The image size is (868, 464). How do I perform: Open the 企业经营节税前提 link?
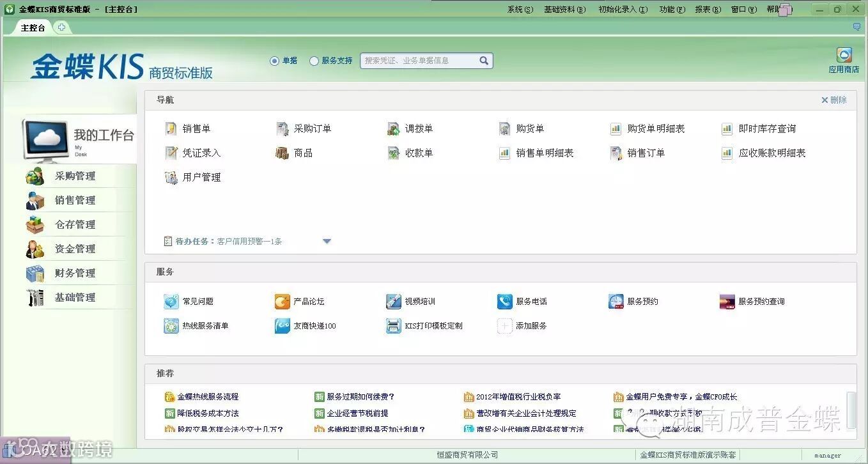(x=357, y=414)
